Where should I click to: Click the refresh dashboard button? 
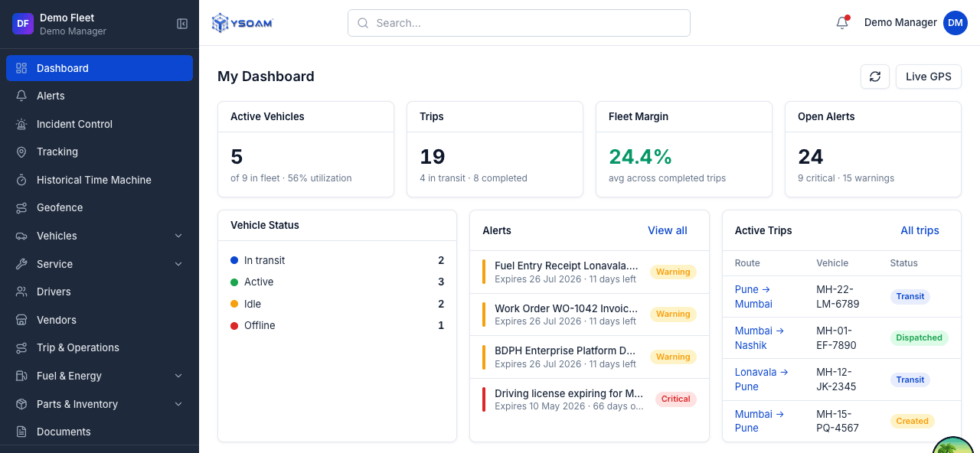click(x=875, y=77)
